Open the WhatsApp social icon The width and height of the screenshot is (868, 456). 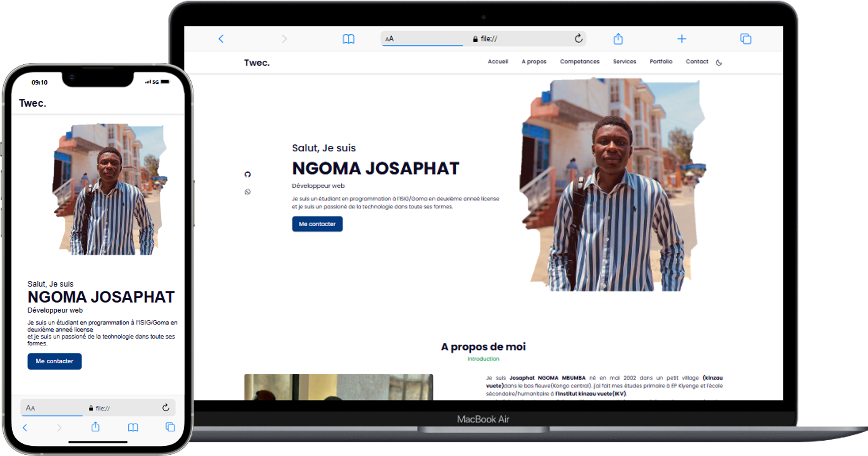click(x=248, y=192)
